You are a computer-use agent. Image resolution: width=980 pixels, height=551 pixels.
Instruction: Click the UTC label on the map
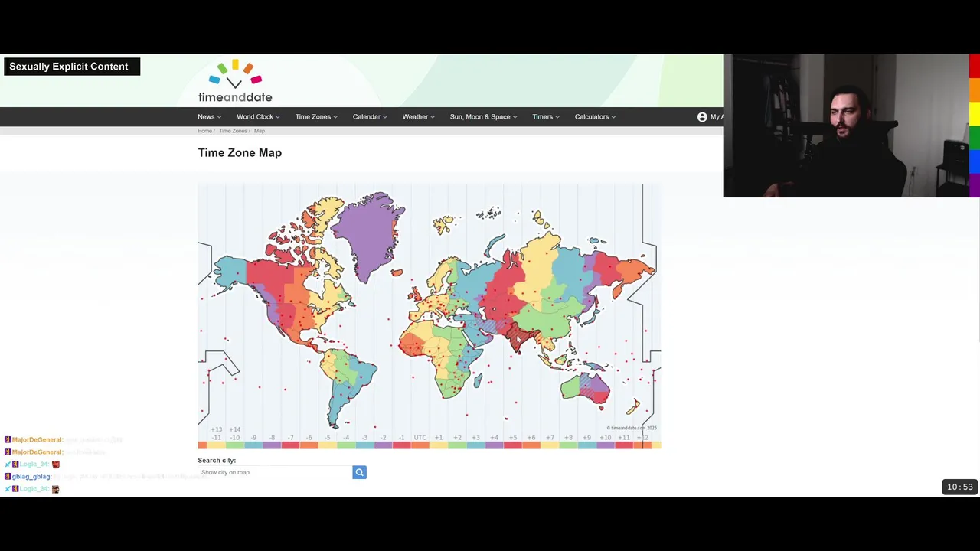click(x=420, y=438)
